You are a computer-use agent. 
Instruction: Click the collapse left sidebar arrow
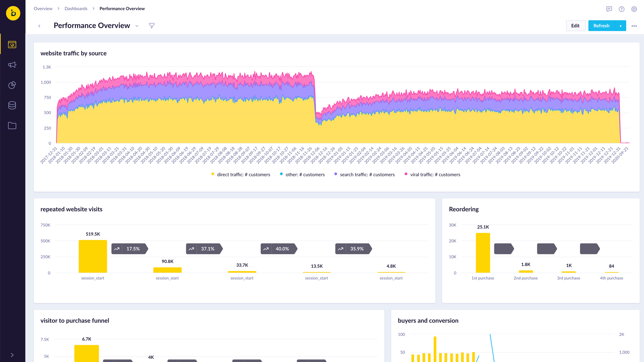(x=12, y=355)
